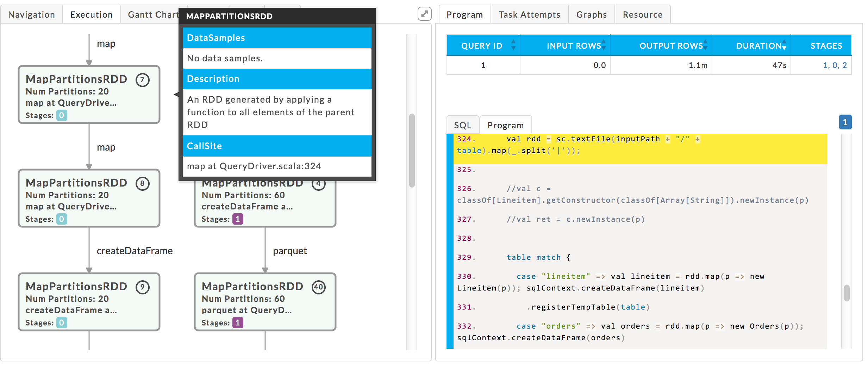
Task: Open the Graphs tab
Action: coord(591,15)
